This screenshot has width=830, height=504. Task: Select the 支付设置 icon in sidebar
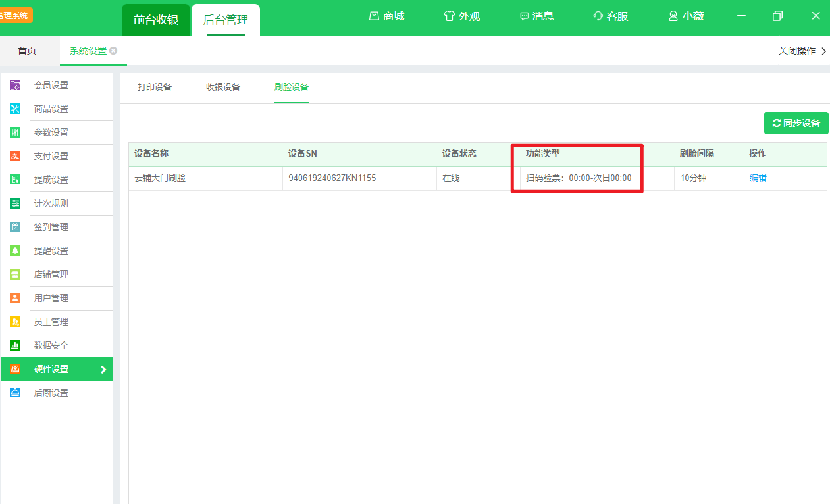coord(15,156)
